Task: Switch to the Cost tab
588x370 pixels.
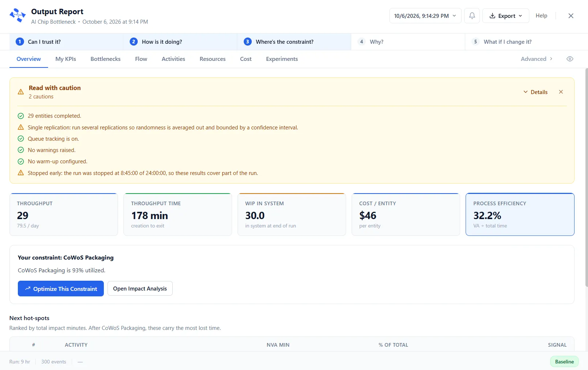Action: (246, 59)
